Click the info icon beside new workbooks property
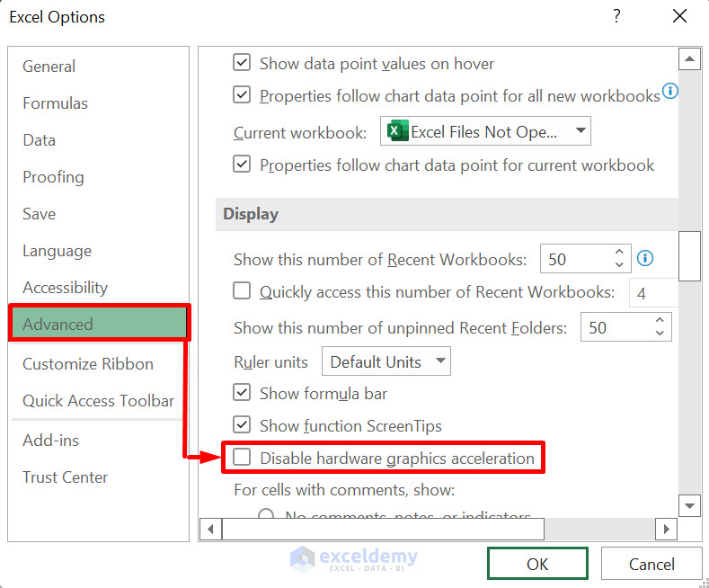 click(670, 92)
